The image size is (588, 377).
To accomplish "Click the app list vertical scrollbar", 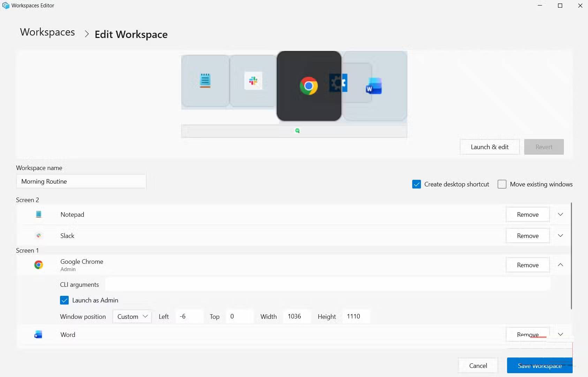I will (x=571, y=256).
